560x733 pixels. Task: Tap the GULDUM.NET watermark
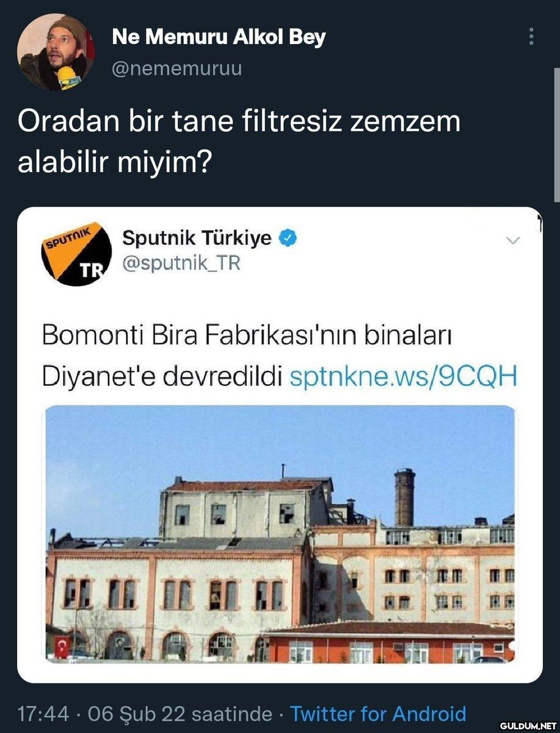[x=526, y=725]
